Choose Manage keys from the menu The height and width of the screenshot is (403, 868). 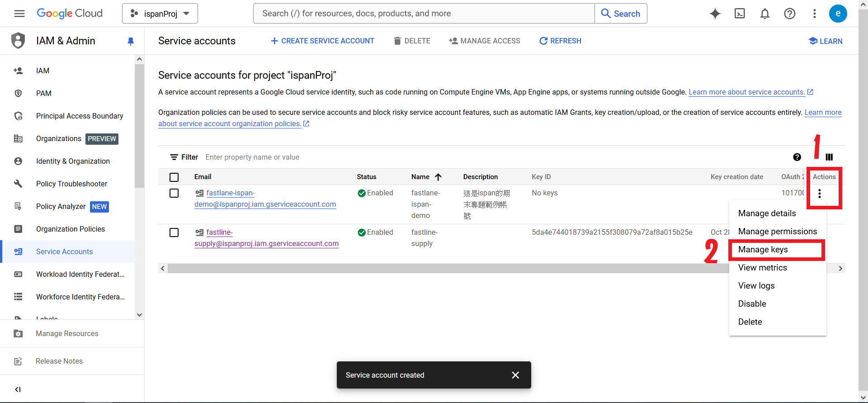[x=778, y=249]
